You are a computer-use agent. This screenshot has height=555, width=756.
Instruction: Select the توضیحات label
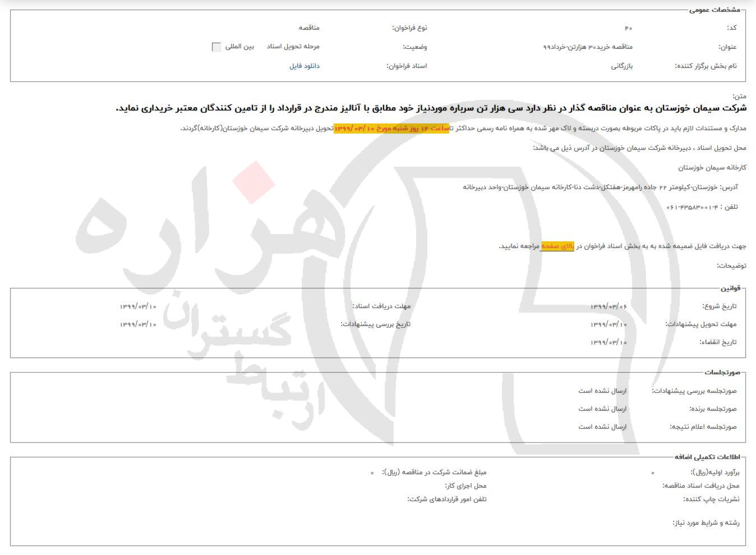[x=731, y=266]
